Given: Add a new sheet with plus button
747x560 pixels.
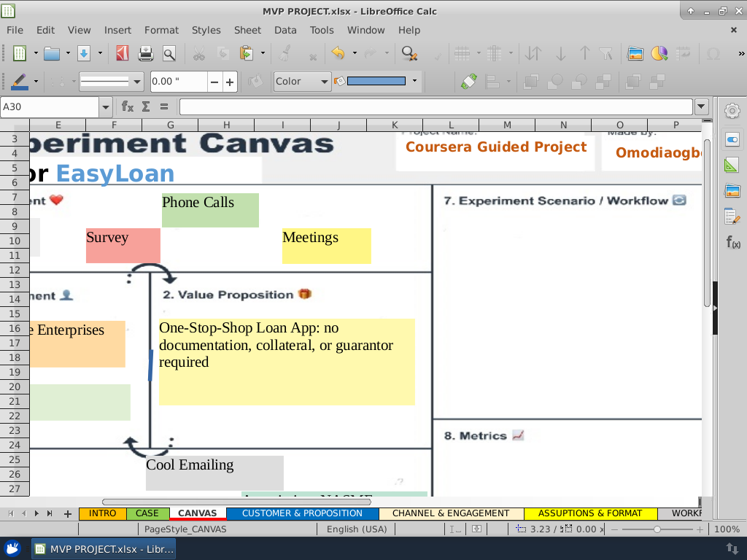Looking at the screenshot, I should click(68, 514).
